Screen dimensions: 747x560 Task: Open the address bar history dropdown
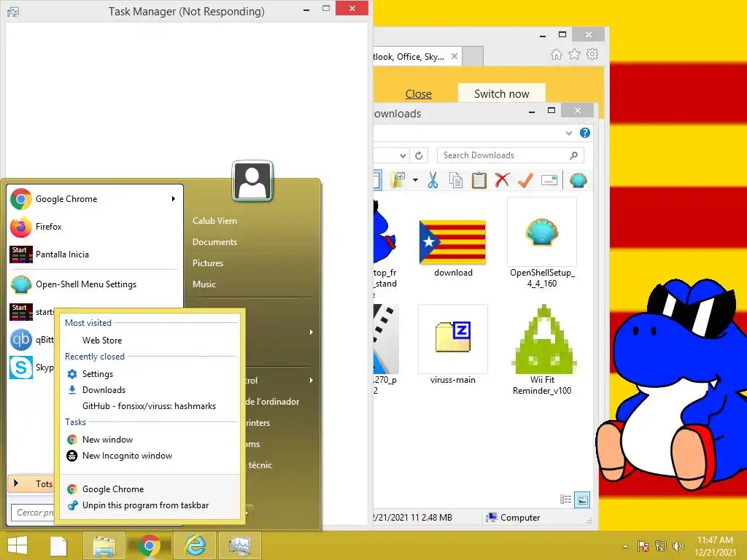403,155
